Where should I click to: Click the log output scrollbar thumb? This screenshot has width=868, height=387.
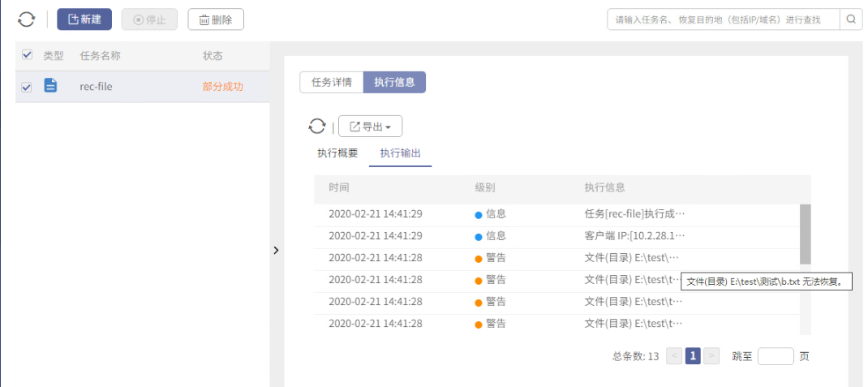[806, 234]
